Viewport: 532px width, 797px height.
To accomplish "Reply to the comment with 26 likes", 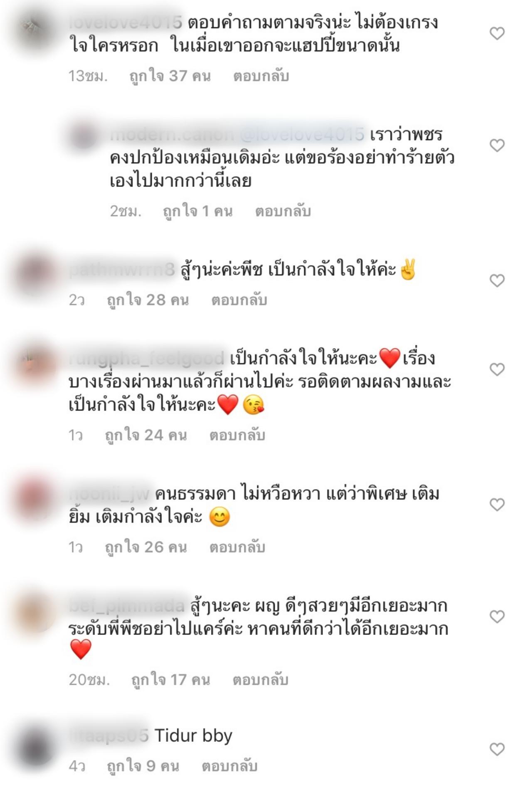I will pos(237,547).
